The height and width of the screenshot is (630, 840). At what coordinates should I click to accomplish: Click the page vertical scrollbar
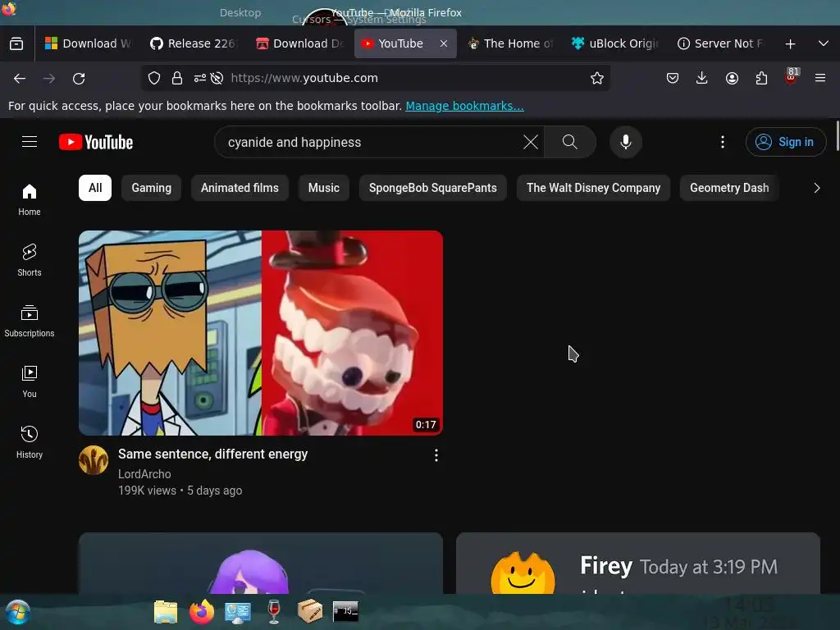pos(836,137)
